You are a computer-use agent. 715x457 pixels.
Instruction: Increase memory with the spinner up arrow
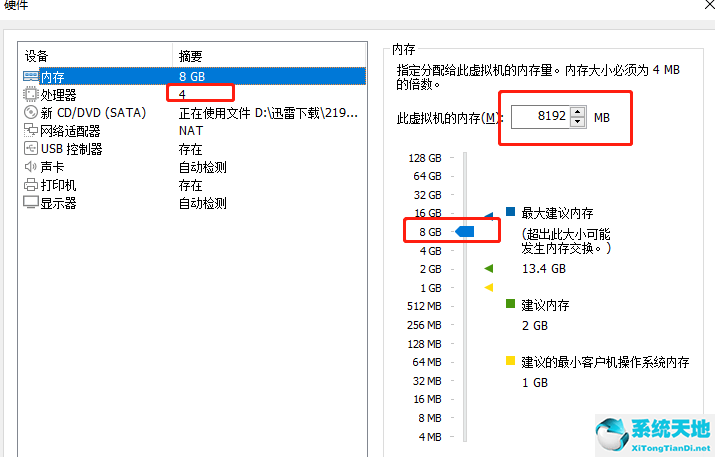tap(578, 112)
